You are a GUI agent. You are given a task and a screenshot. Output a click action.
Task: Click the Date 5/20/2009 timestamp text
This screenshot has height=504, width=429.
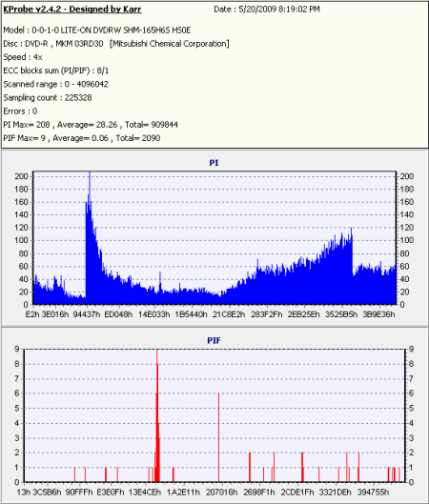coord(267,10)
